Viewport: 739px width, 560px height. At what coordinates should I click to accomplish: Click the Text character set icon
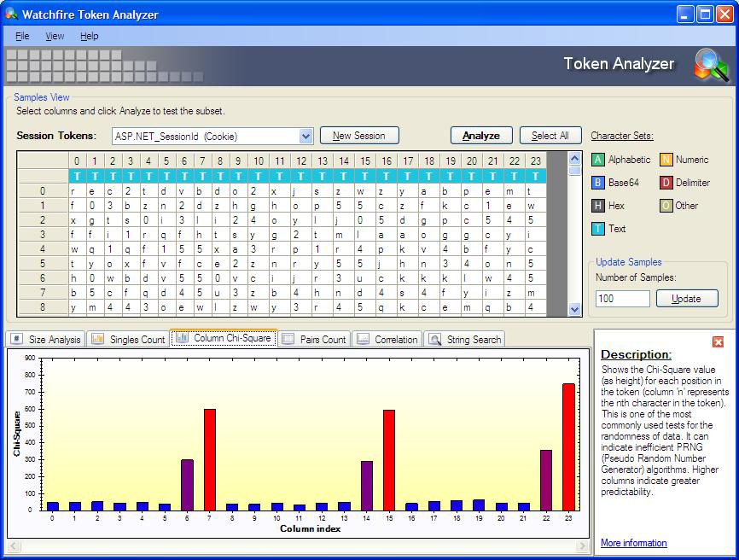pyautogui.click(x=598, y=229)
